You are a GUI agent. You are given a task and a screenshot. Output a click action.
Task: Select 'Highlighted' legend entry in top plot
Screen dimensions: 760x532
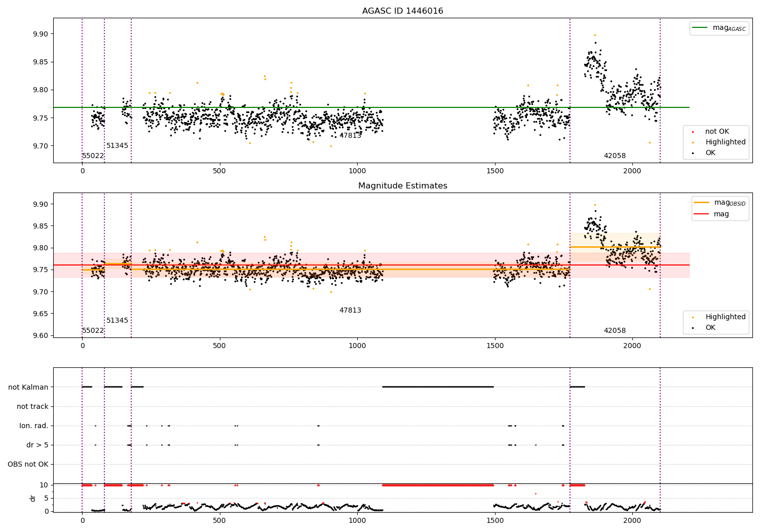(x=725, y=142)
